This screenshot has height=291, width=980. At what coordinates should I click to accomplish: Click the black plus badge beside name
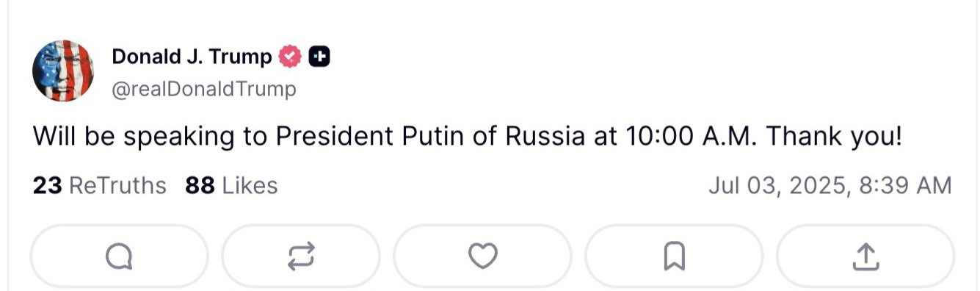pyautogui.click(x=319, y=57)
